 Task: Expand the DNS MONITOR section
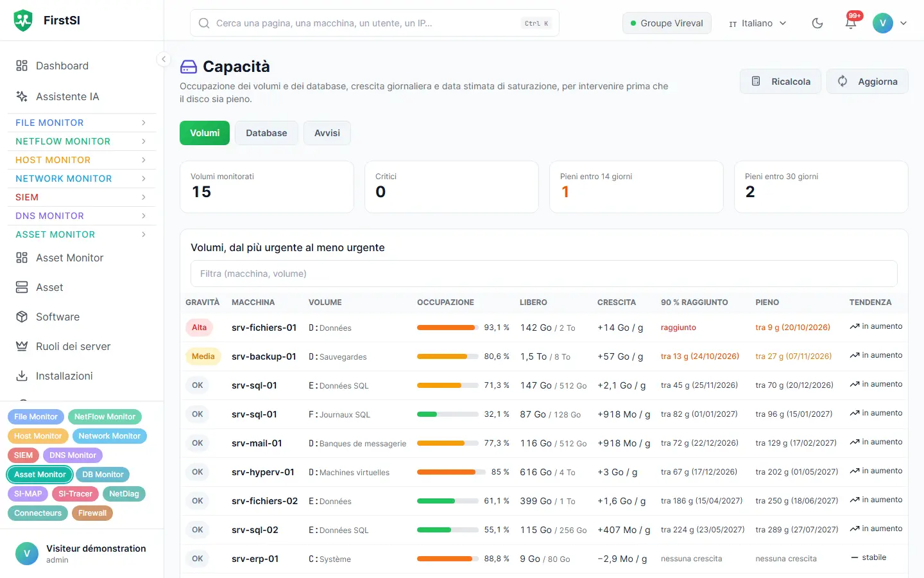(81, 216)
